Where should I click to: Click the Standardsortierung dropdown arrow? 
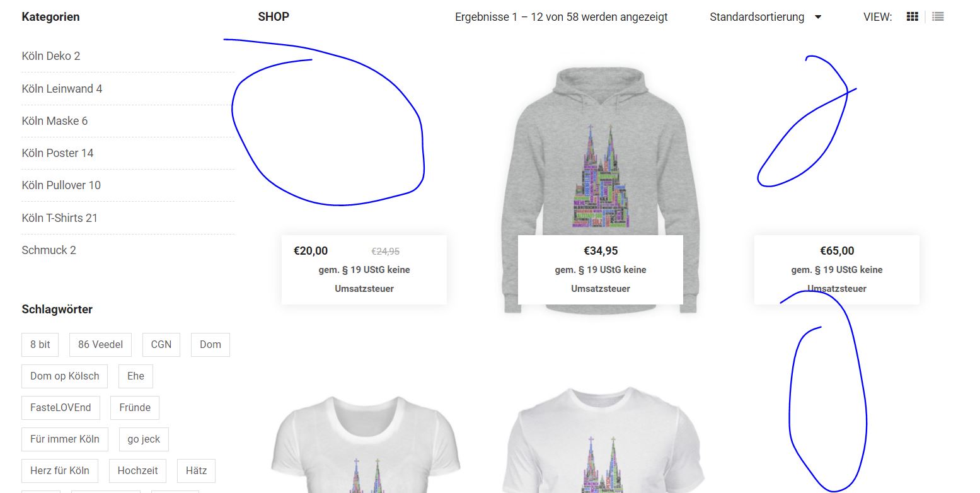tap(818, 17)
